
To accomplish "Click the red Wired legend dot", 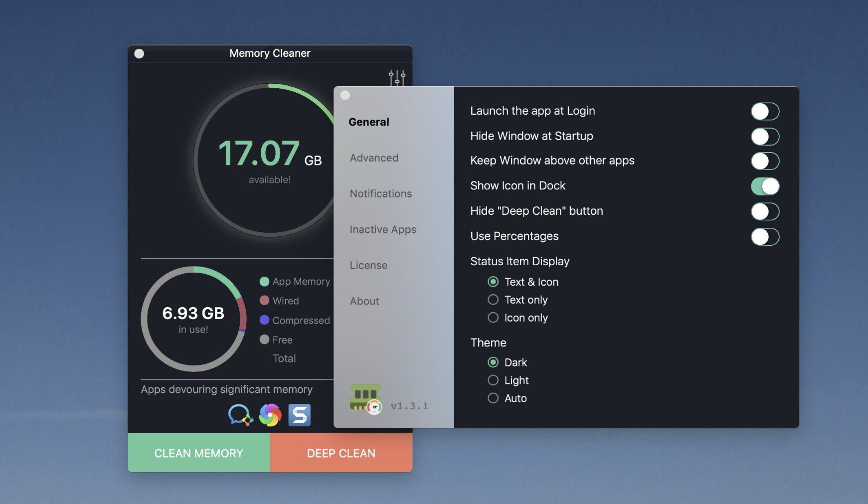I will (264, 301).
